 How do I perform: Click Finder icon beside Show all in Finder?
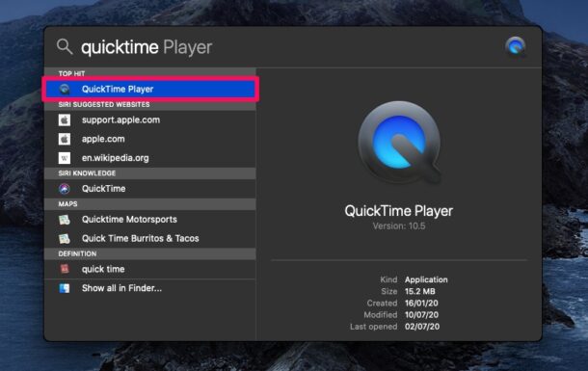pyautogui.click(x=65, y=288)
